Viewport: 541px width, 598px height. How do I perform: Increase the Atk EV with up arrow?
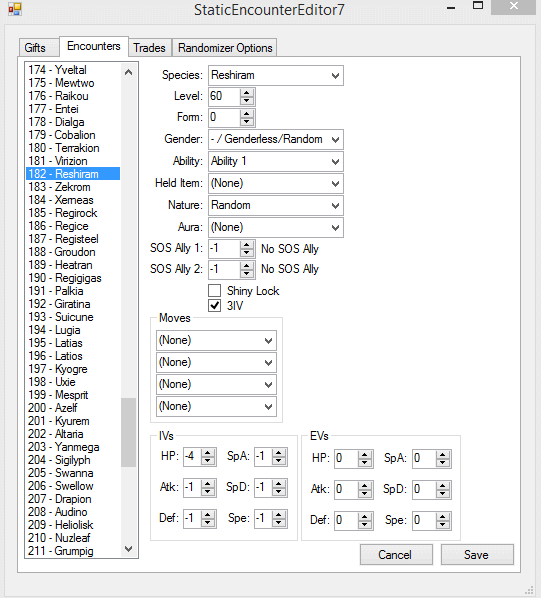[365, 485]
